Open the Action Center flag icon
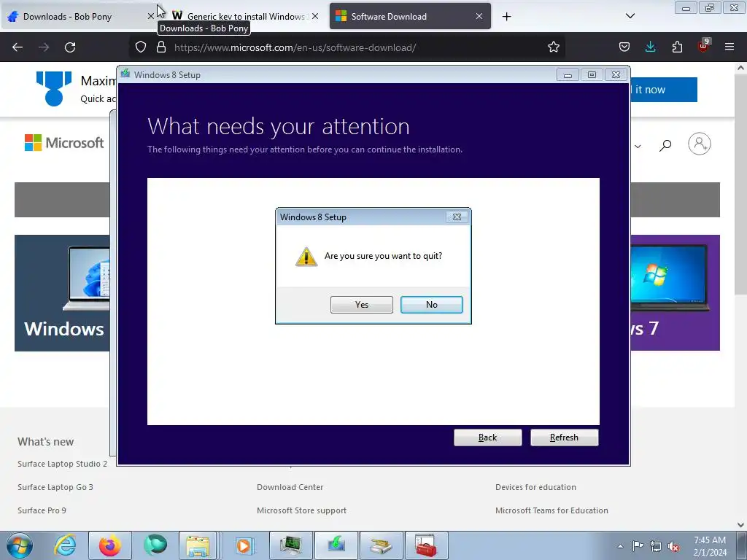 click(x=638, y=546)
